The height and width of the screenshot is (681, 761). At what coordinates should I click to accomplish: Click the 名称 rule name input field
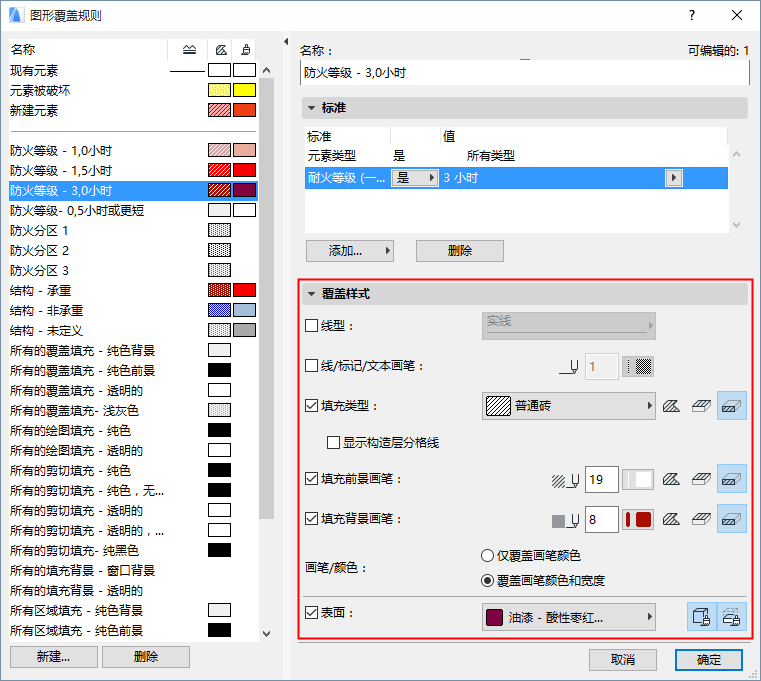pyautogui.click(x=525, y=73)
